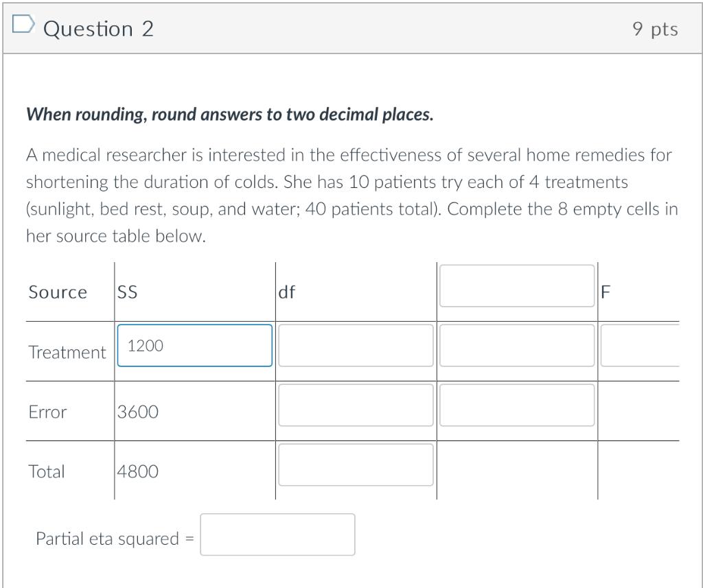Image resolution: width=703 pixels, height=588 pixels.
Task: Select the Treatment SS field containing 1200
Action: coord(194,346)
